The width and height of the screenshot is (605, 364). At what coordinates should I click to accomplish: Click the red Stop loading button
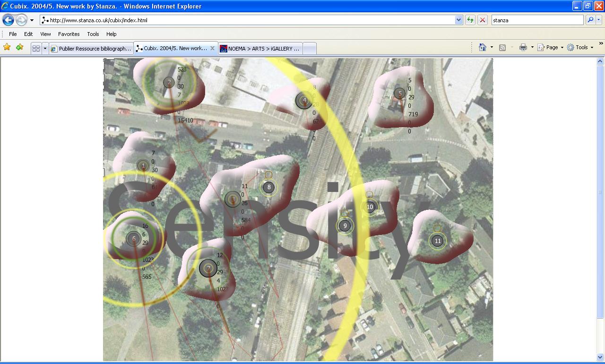coord(483,20)
